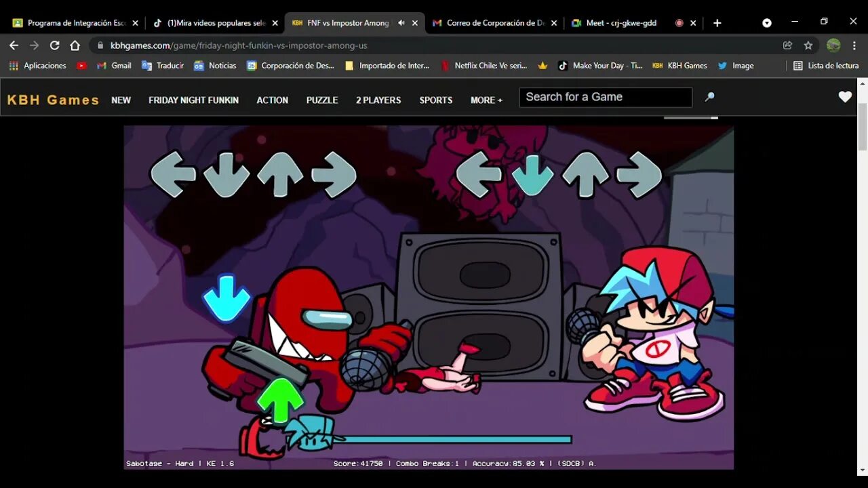The height and width of the screenshot is (488, 868).
Task: Close the FNF vs Impostor tab
Action: [x=414, y=22]
